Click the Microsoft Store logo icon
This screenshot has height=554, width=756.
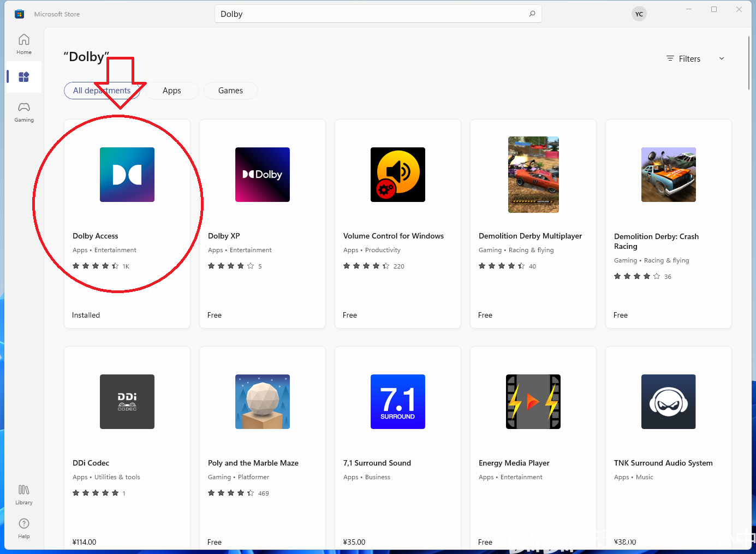(x=20, y=14)
